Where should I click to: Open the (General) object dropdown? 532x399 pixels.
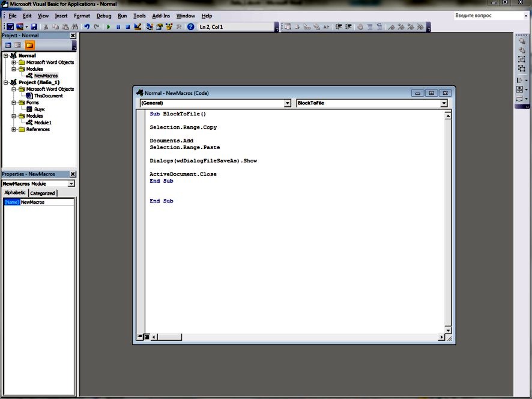coord(288,103)
